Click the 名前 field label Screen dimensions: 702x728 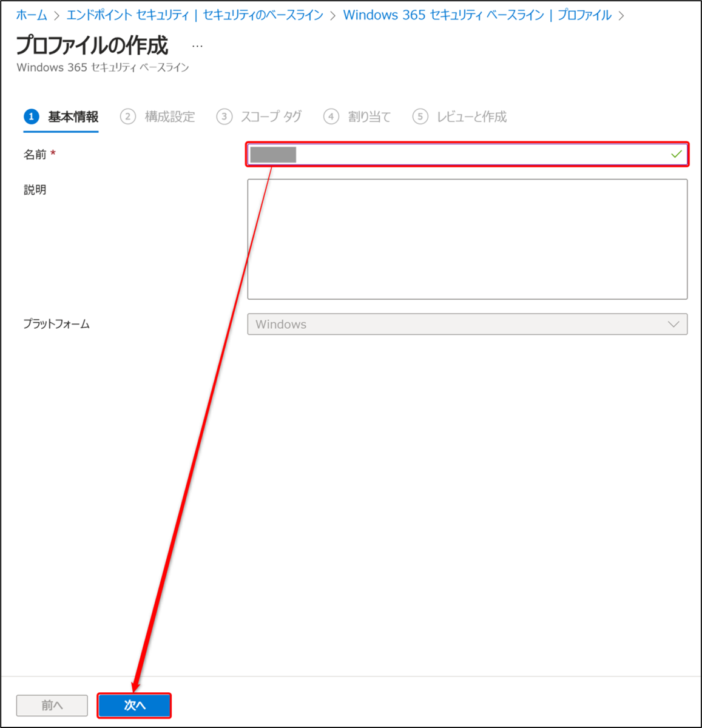(x=35, y=155)
